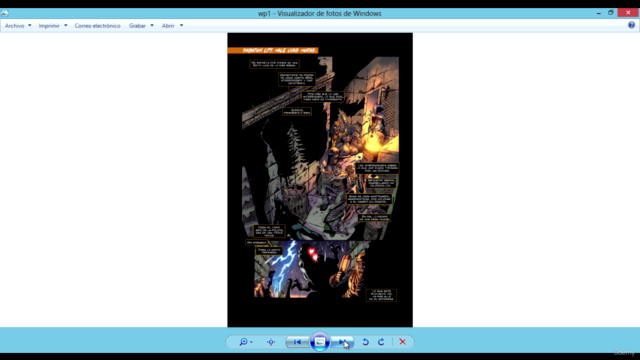Expand the Abrir dropdown arrow

(x=181, y=26)
